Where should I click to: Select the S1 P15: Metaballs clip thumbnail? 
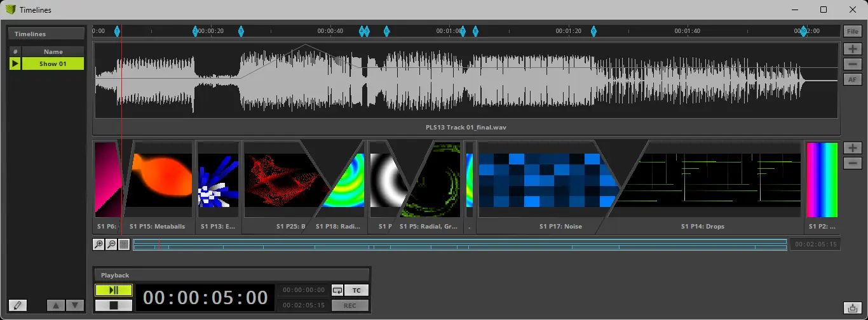[161, 180]
